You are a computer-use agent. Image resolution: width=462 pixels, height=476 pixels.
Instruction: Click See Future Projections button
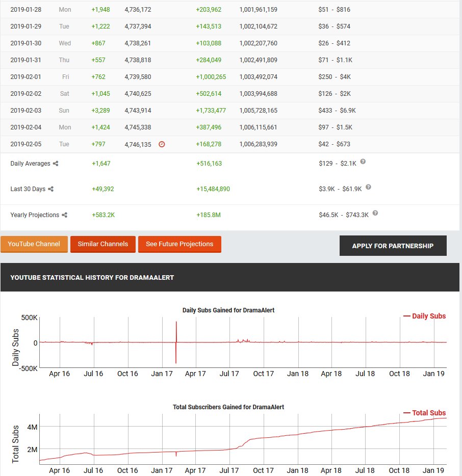[x=179, y=244]
